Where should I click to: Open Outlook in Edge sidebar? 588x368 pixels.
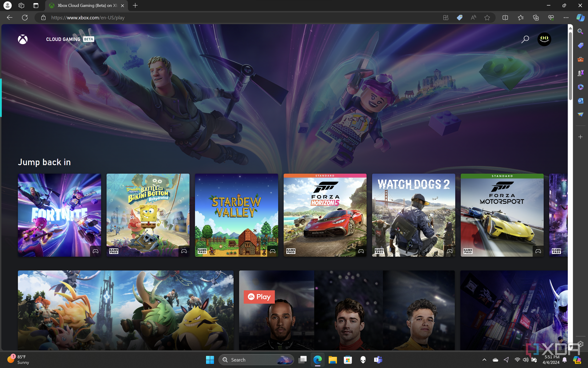(580, 101)
